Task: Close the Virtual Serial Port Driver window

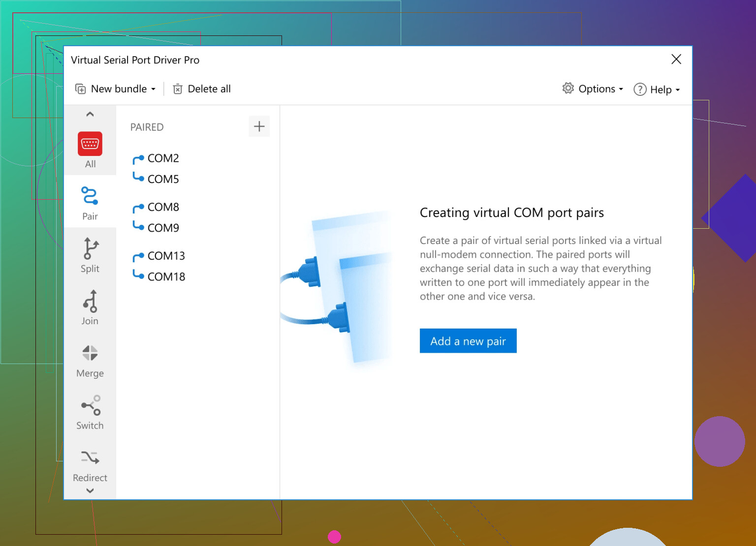Action: (676, 60)
